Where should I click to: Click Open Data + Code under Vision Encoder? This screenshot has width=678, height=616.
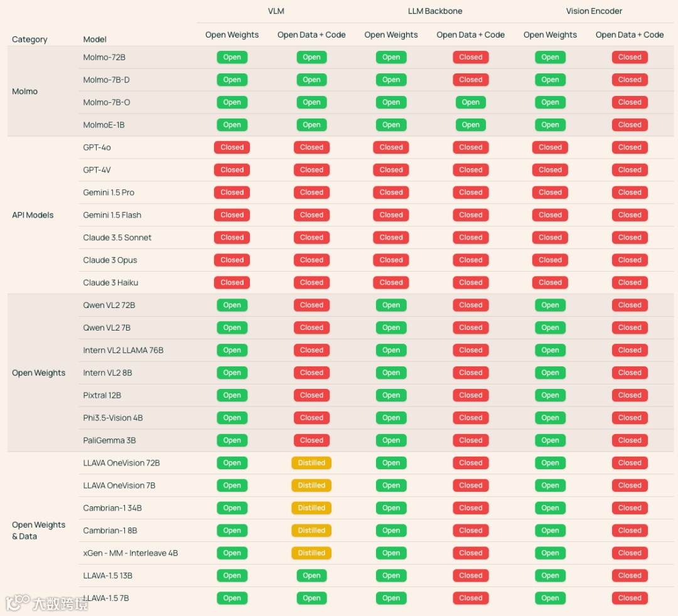630,35
